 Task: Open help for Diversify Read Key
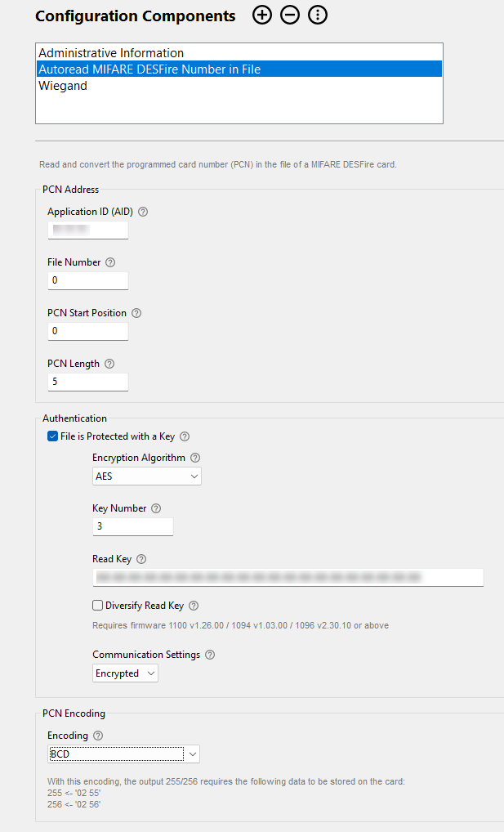click(x=193, y=605)
